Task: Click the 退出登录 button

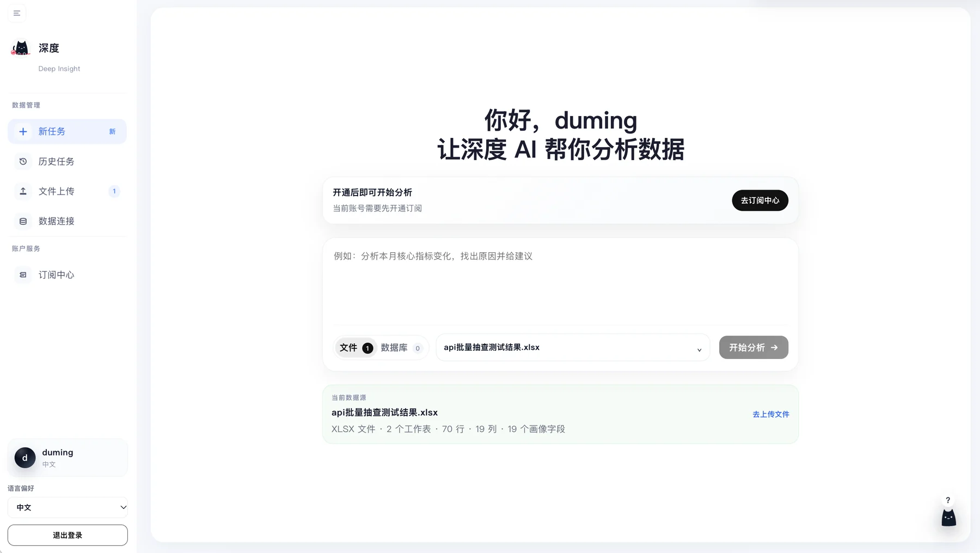Action: [68, 535]
